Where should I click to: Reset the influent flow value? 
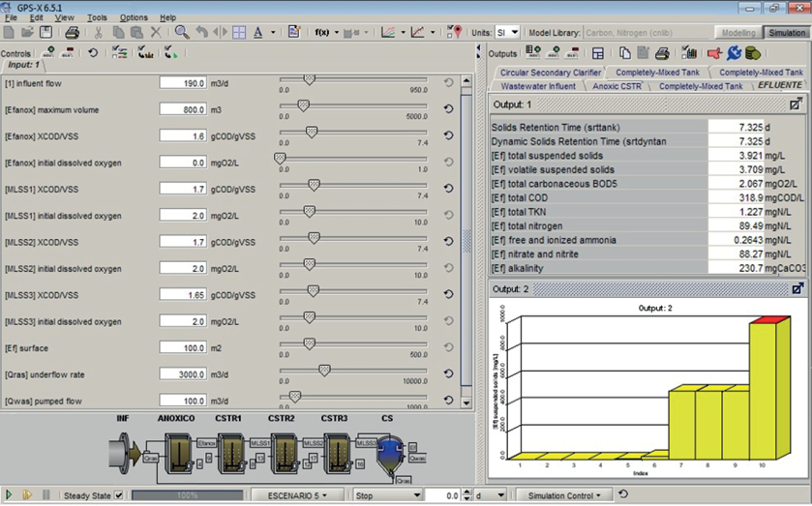449,83
